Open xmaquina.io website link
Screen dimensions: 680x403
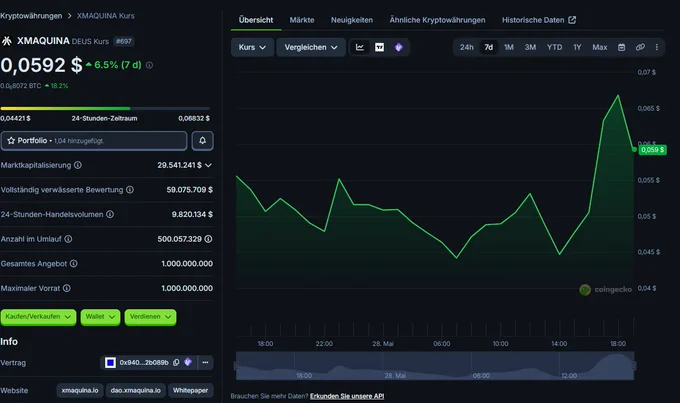[x=80, y=390]
